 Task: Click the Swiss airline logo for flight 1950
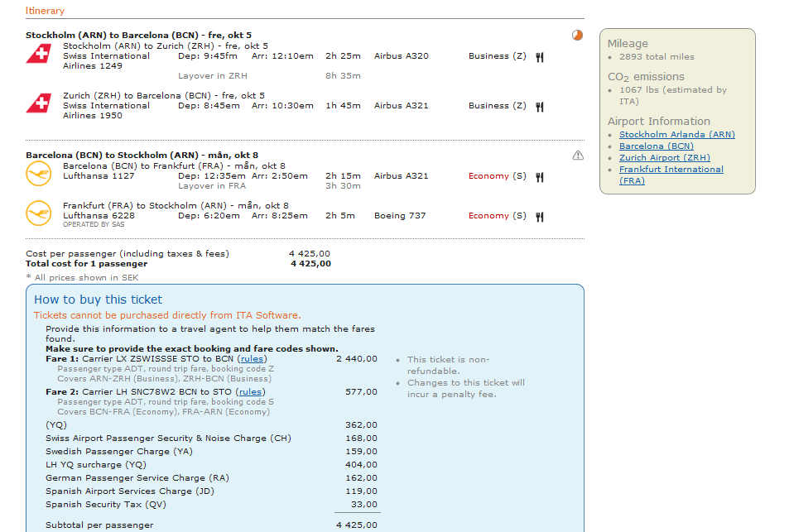[x=39, y=103]
